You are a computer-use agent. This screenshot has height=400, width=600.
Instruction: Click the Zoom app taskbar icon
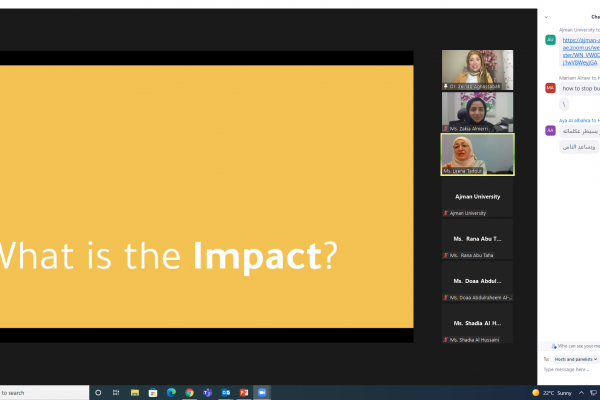262,392
